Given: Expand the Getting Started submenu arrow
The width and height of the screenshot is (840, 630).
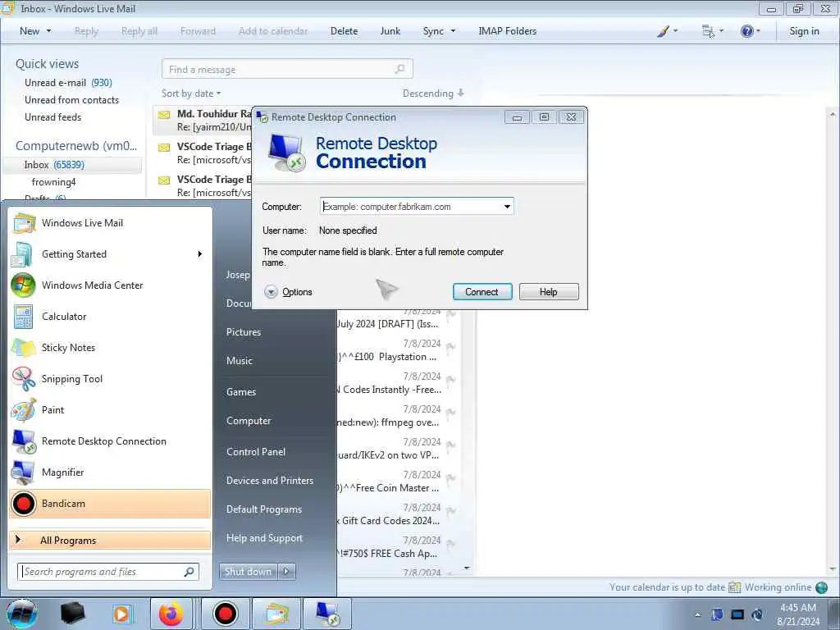Looking at the screenshot, I should tap(200, 254).
